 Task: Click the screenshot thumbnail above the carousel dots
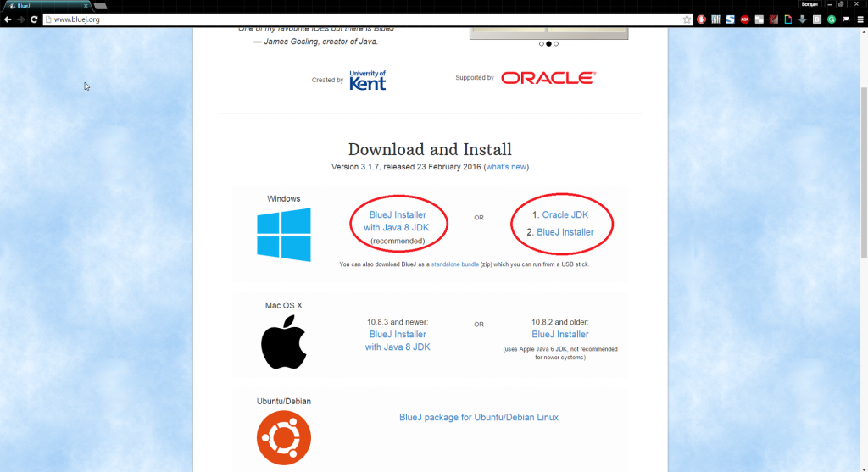(548, 33)
